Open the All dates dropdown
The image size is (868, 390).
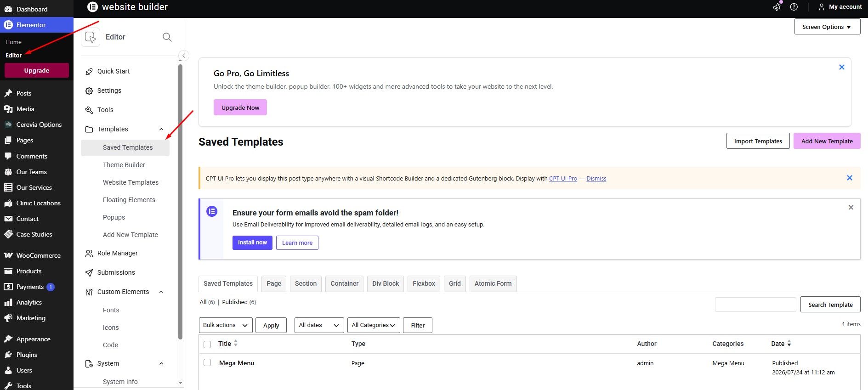click(319, 325)
